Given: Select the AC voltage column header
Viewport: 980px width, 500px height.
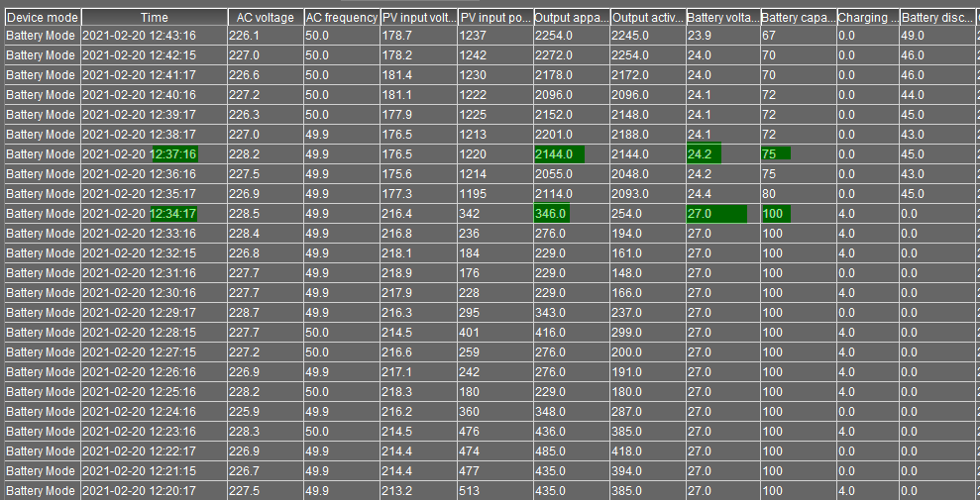Looking at the screenshot, I should coord(265,18).
